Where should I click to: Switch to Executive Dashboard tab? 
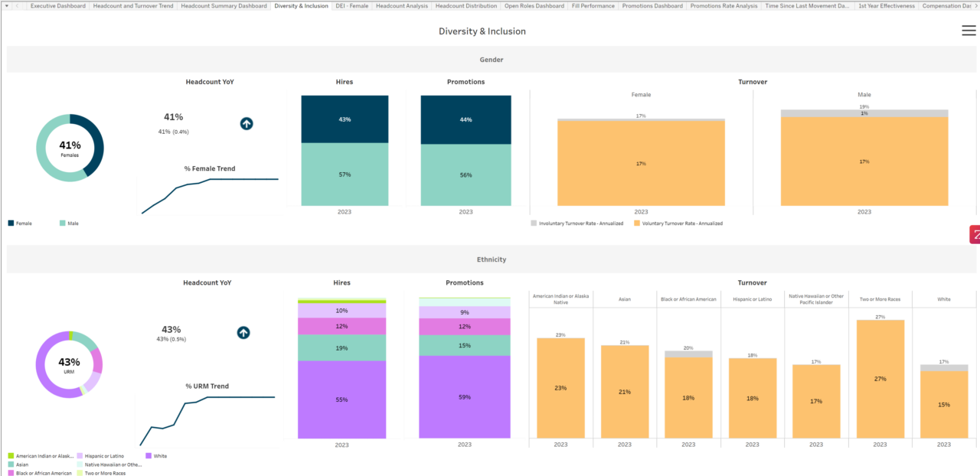pyautogui.click(x=58, y=5)
